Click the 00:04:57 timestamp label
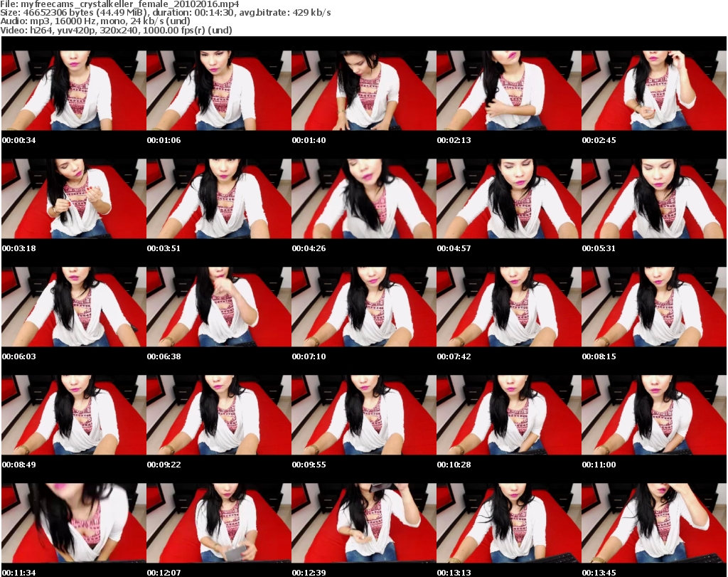728x577 pixels. 454,248
